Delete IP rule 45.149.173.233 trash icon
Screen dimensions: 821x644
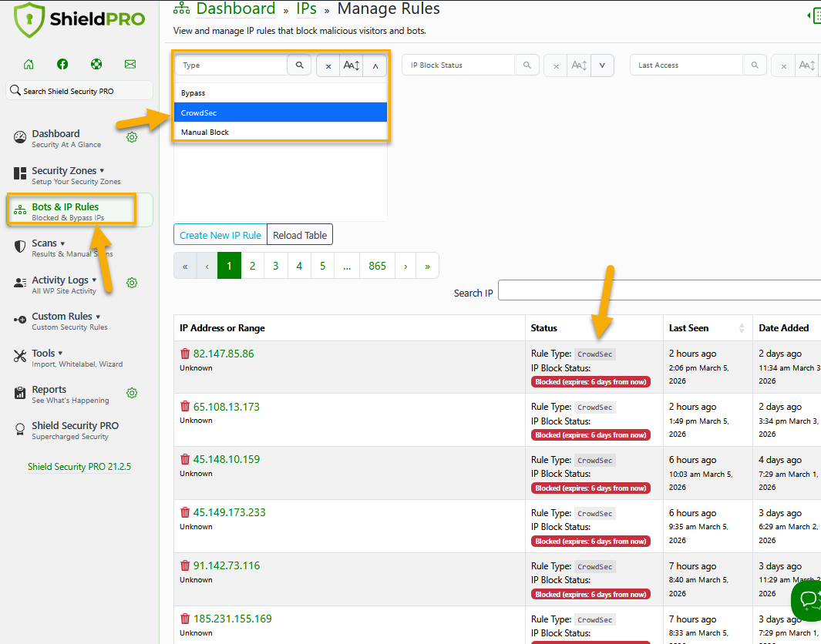pos(185,512)
